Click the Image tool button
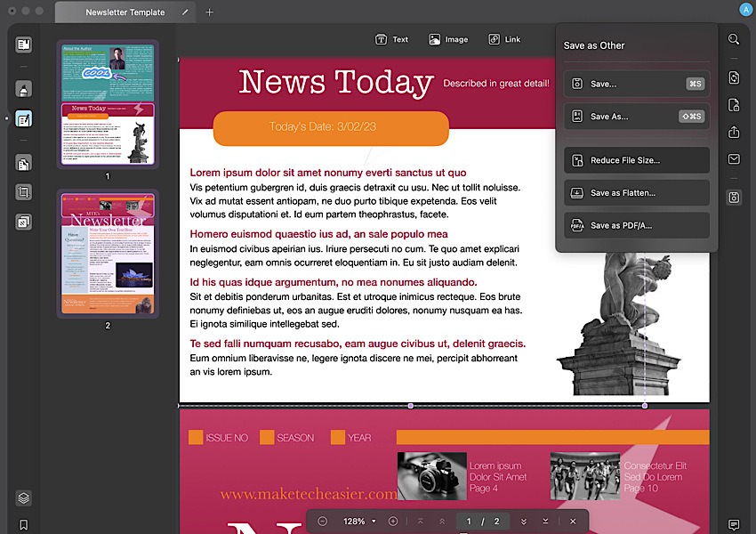The height and width of the screenshot is (534, 756). click(x=447, y=39)
